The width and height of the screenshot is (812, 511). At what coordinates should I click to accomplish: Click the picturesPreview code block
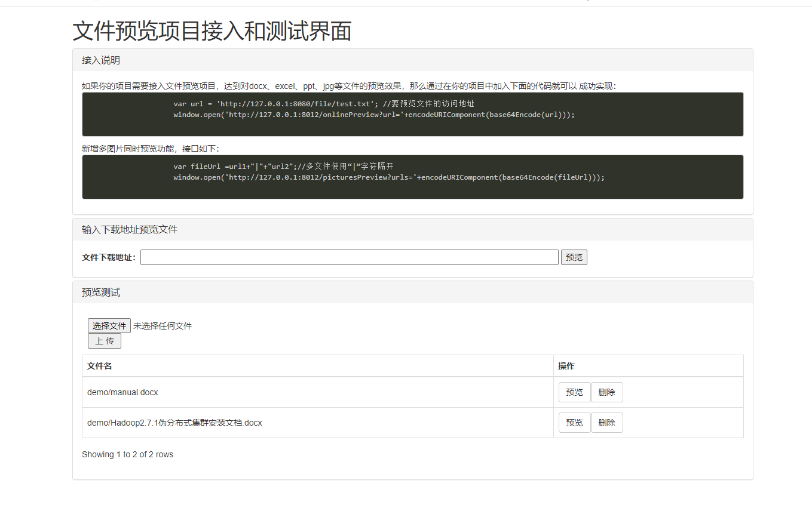point(413,177)
